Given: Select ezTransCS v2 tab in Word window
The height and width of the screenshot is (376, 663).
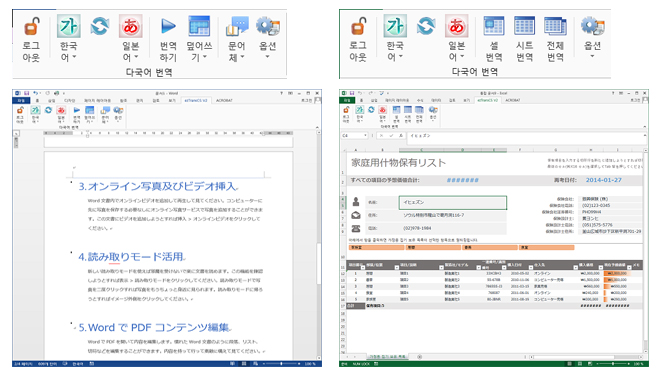Looking at the screenshot, I should pos(196,101).
